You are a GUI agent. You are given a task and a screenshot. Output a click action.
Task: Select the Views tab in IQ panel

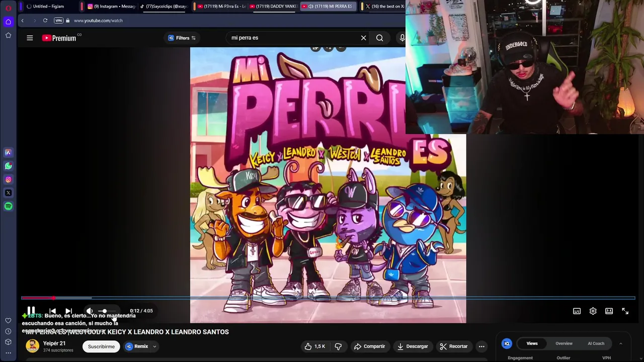532,343
